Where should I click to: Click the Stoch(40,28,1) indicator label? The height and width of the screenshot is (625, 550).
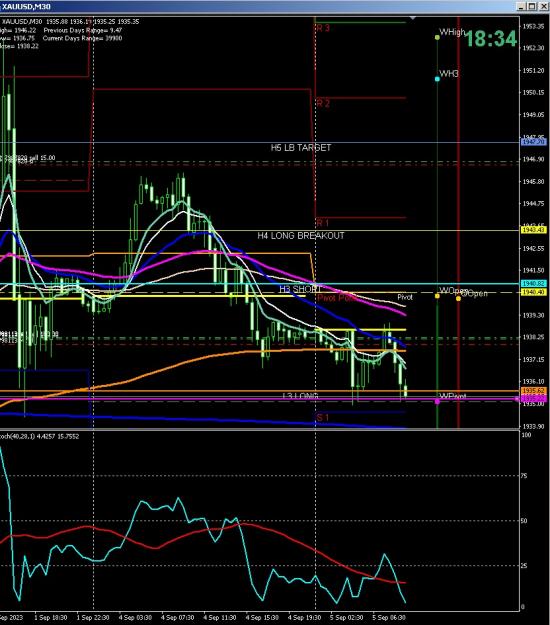[39, 436]
